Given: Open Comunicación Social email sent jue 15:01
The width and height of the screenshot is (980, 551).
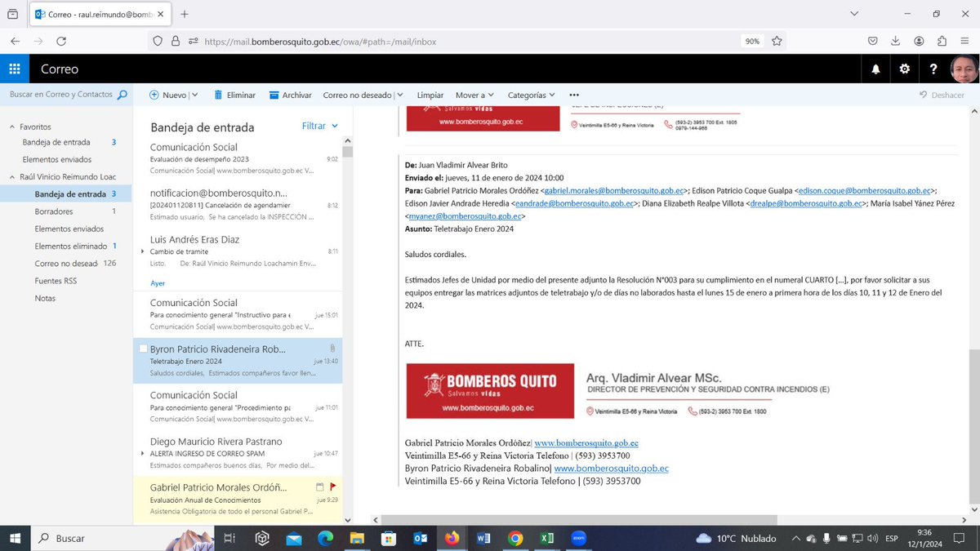Looking at the screenshot, I should [238, 314].
